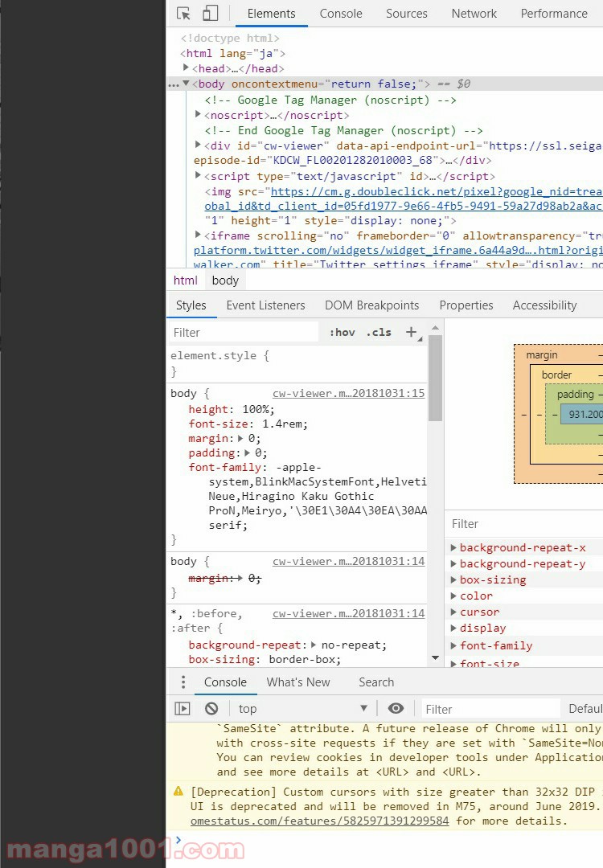Expand computed display property
The width and height of the screenshot is (603, 868).
pos(453,628)
